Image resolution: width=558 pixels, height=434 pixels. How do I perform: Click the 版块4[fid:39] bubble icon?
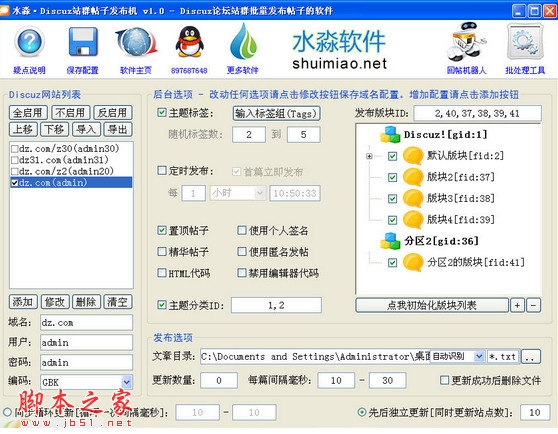click(413, 220)
